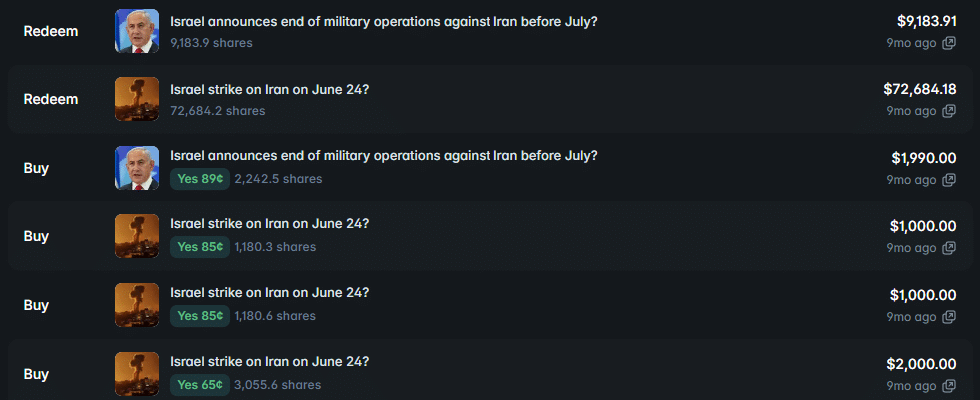Click Netanyahu thumbnail in 9,183.9 shares row
This screenshot has width=980, height=400.
(x=137, y=31)
